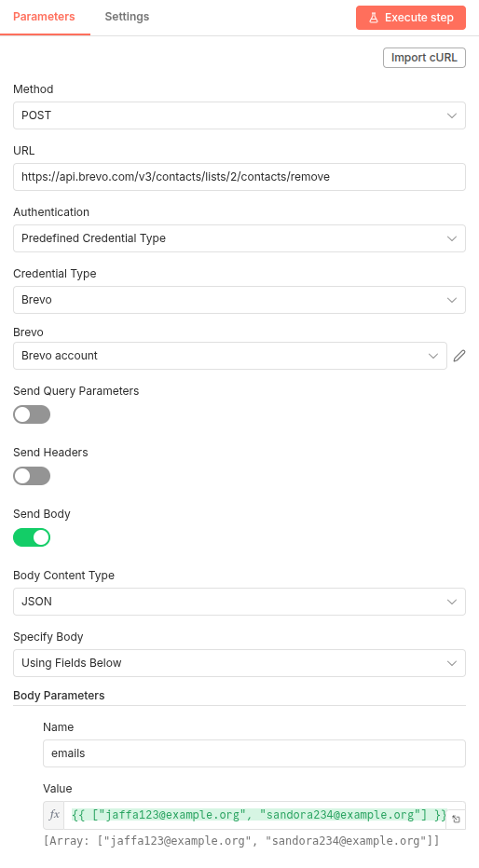Click the Credential Type label
The image size is (479, 868).
click(55, 274)
